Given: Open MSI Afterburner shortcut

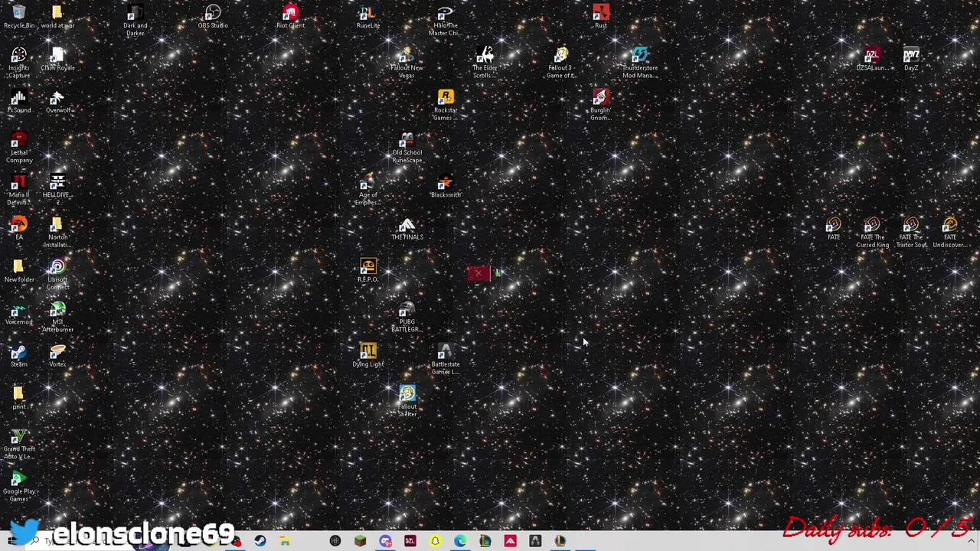Looking at the screenshot, I should 57,316.
